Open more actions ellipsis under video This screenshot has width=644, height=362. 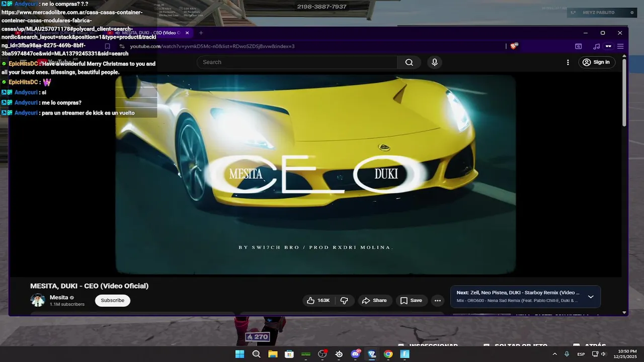[x=438, y=301]
